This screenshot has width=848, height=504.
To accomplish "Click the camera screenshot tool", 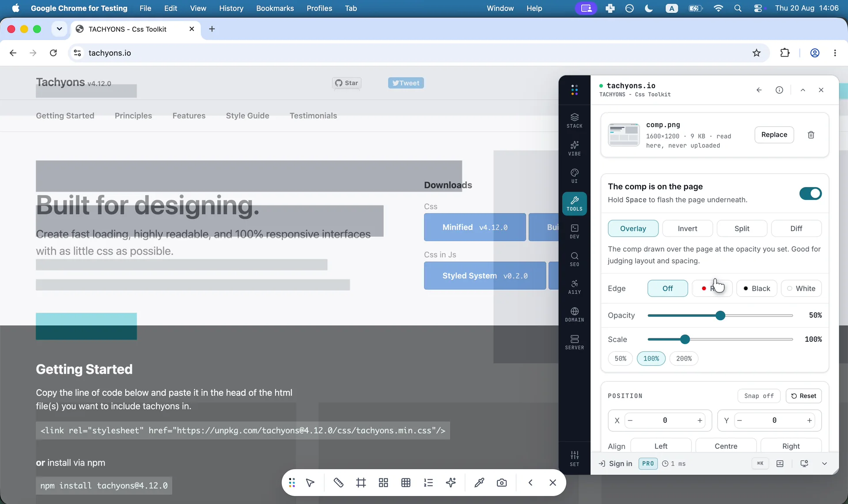I will click(x=502, y=483).
